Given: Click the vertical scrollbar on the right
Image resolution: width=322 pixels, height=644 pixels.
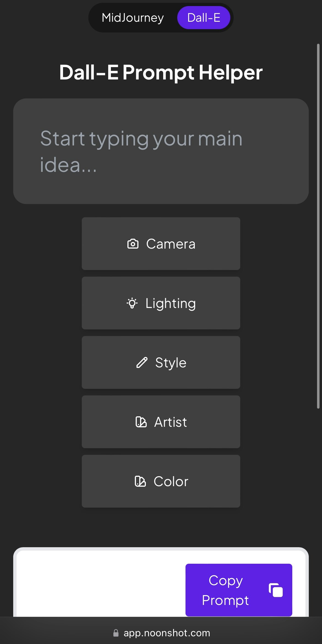Looking at the screenshot, I should [x=318, y=226].
